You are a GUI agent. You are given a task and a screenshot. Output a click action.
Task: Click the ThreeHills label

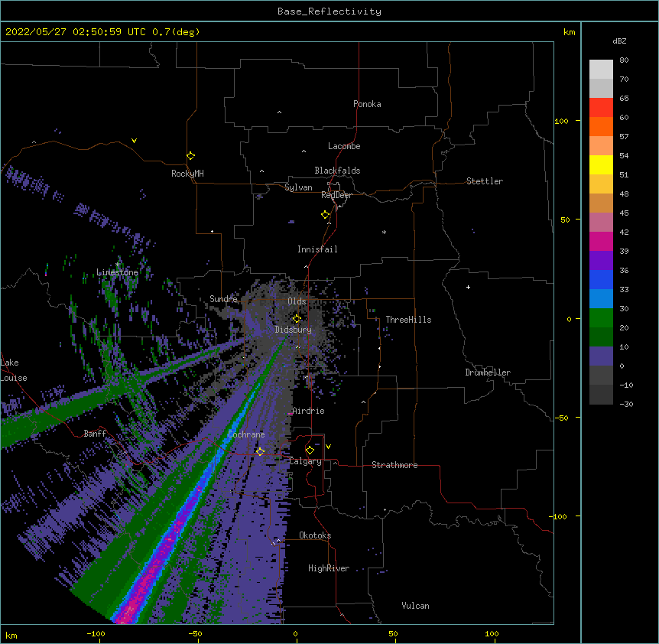coord(408,320)
